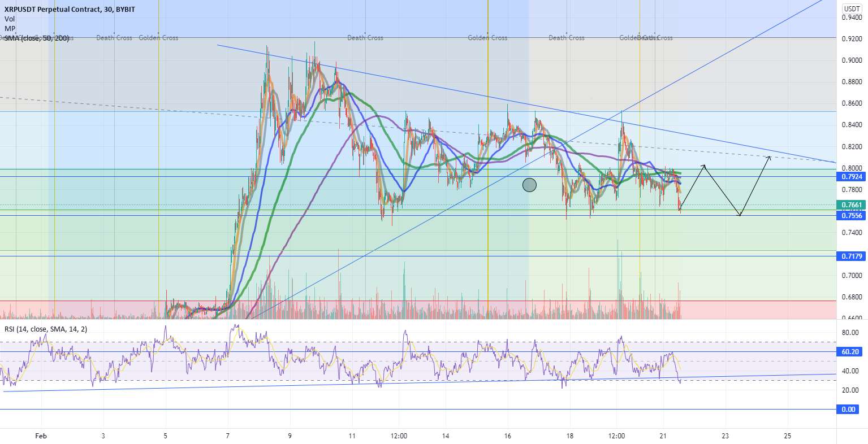This screenshot has width=868, height=444.
Task: Click the 80.00 RSI axis value
Action: click(850, 333)
